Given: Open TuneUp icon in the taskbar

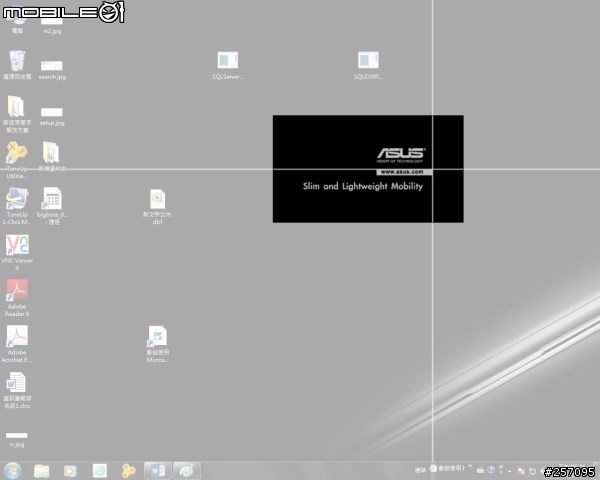Looking at the screenshot, I should coord(129,471).
